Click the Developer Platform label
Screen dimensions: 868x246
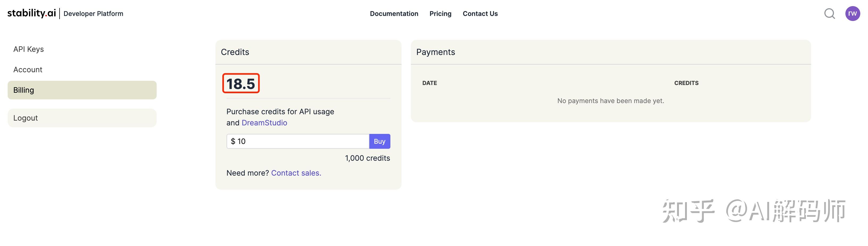tap(93, 14)
